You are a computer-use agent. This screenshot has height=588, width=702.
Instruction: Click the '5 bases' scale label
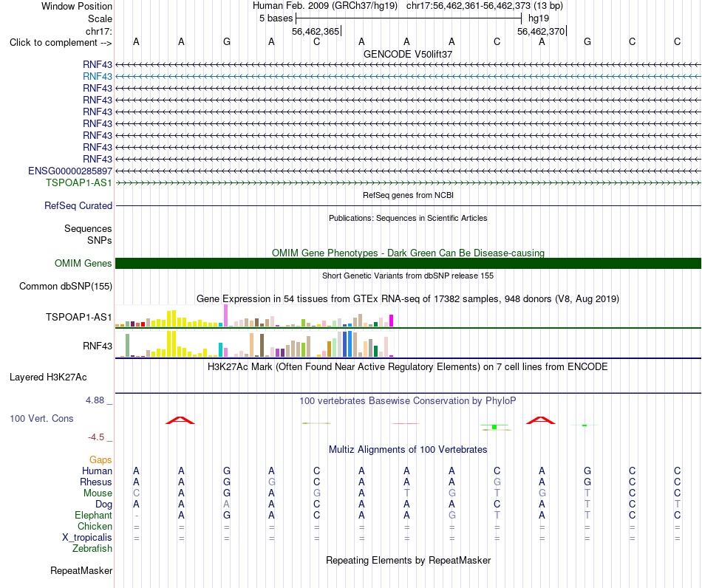tap(276, 18)
